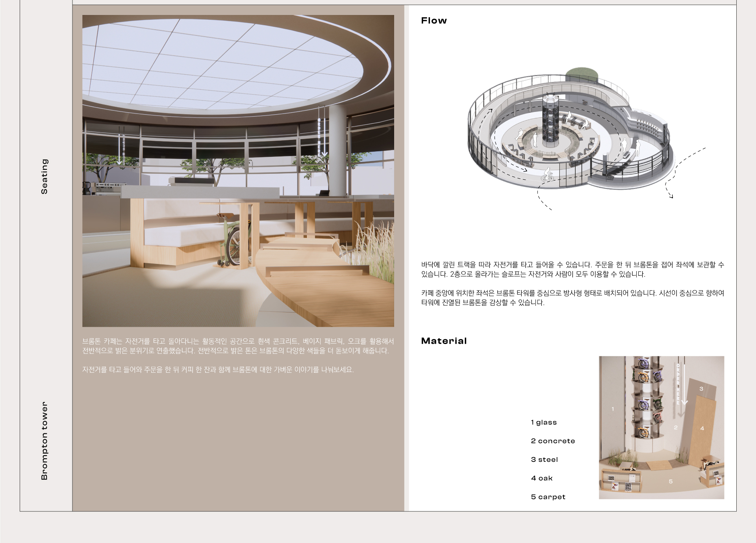The image size is (756, 543).
Task: Click the Material heading
Action: [444, 341]
